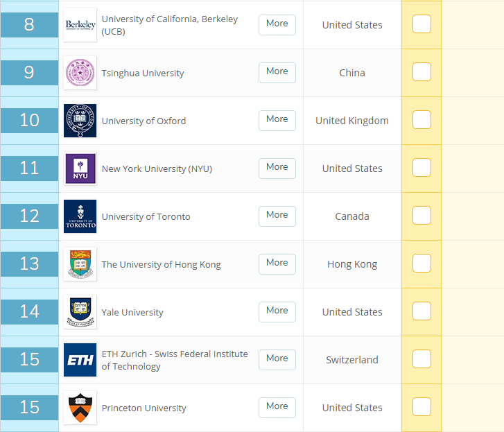This screenshot has width=504, height=432.
Task: Click the University of Hong Kong crest
Action: point(80,264)
